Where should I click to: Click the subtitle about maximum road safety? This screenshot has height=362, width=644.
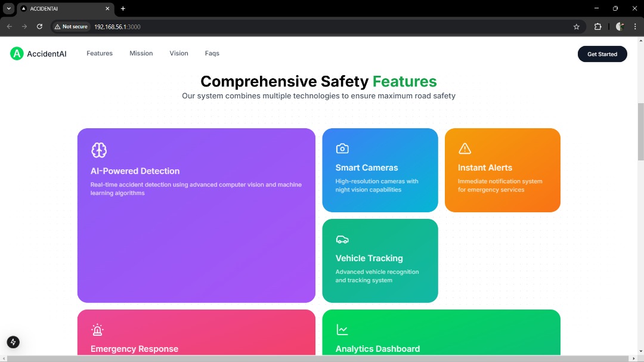[318, 96]
